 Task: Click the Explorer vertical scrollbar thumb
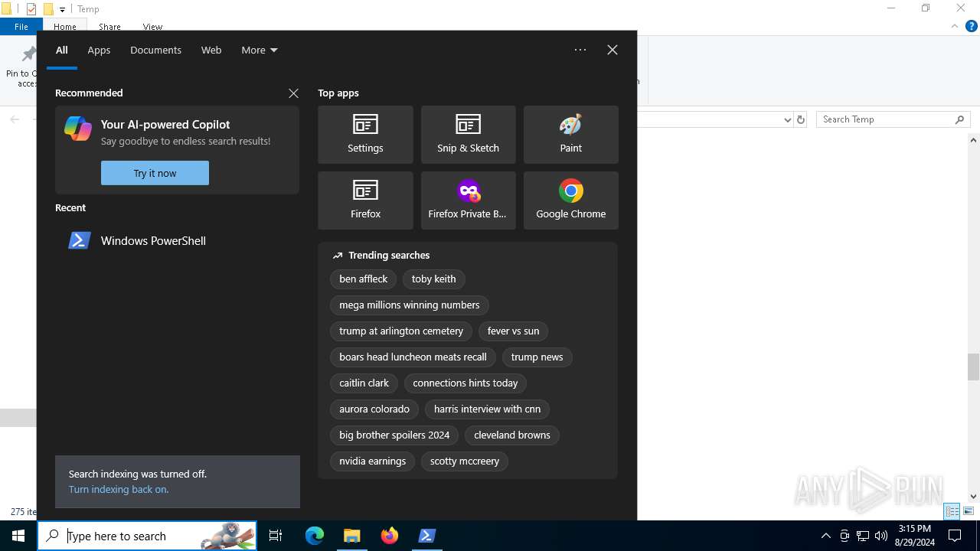tap(973, 367)
